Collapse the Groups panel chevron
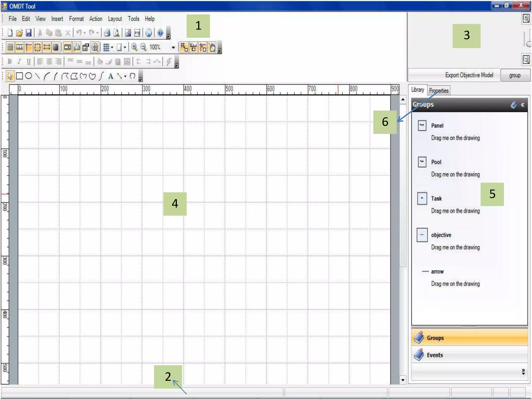This screenshot has width=532, height=399. pos(522,105)
